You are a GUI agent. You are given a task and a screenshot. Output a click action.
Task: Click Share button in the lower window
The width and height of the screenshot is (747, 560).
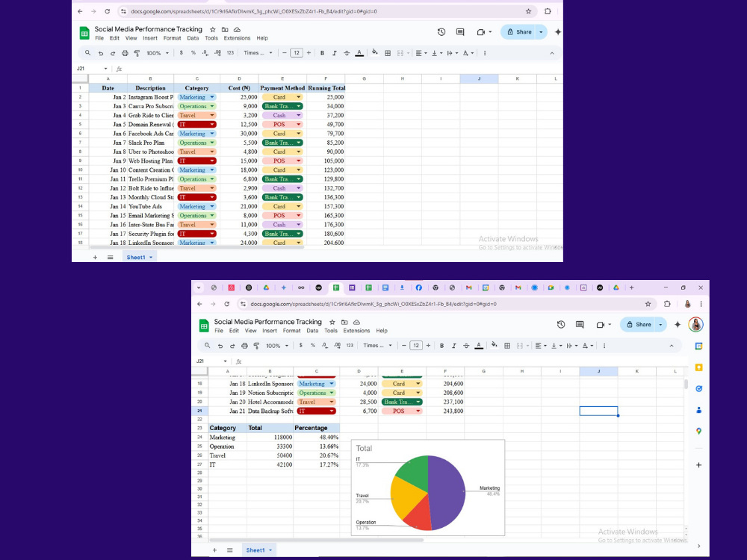[639, 324]
